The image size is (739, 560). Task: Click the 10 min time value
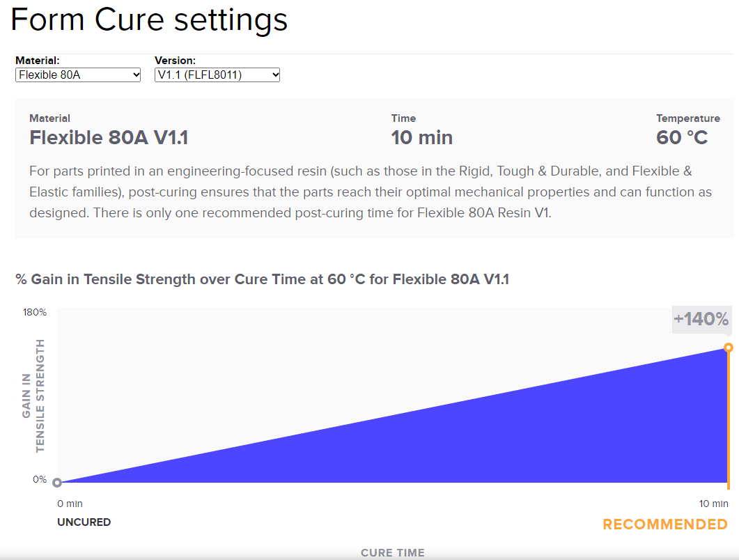pos(422,138)
